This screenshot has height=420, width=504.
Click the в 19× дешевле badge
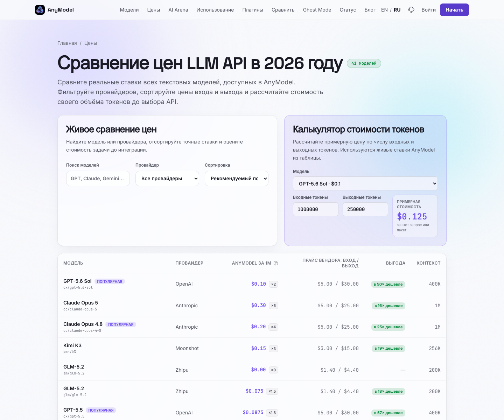pyautogui.click(x=388, y=348)
